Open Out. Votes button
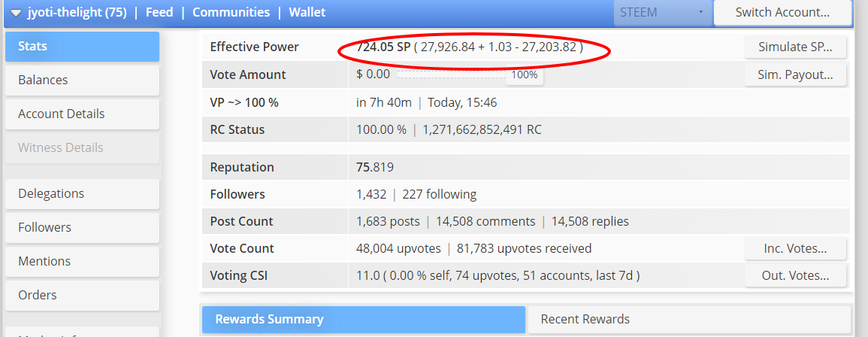This screenshot has height=337, width=868. click(795, 275)
